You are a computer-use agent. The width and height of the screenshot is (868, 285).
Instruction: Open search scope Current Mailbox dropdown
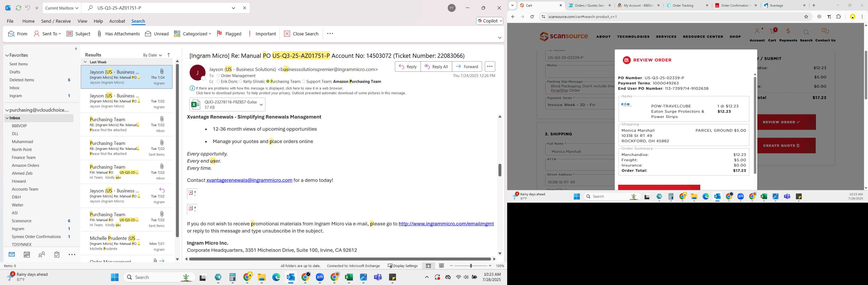point(62,8)
